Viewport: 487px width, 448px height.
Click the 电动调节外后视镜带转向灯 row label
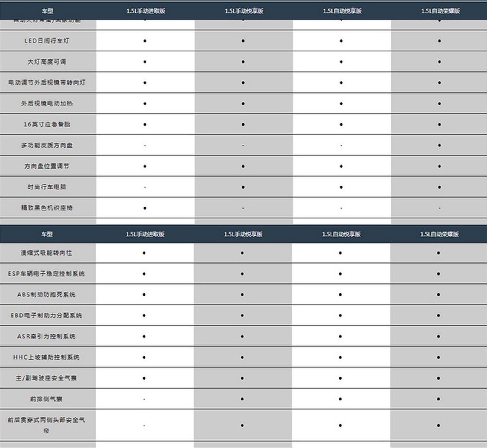click(x=47, y=82)
